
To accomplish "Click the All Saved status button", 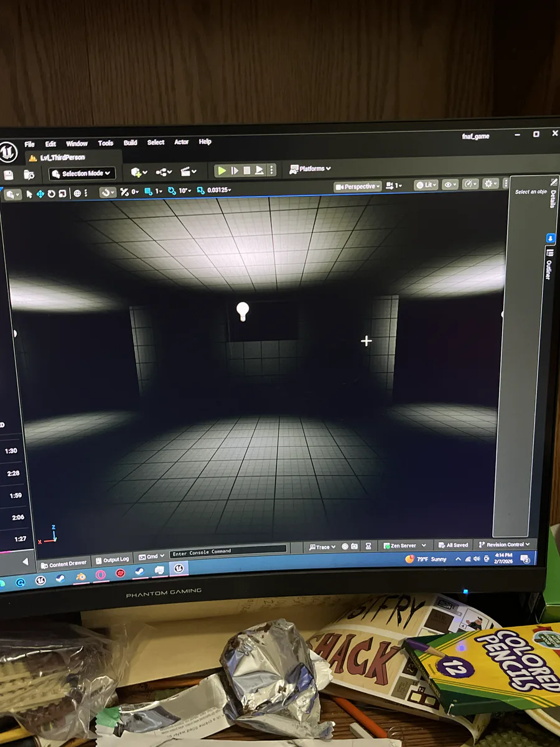I will click(453, 545).
